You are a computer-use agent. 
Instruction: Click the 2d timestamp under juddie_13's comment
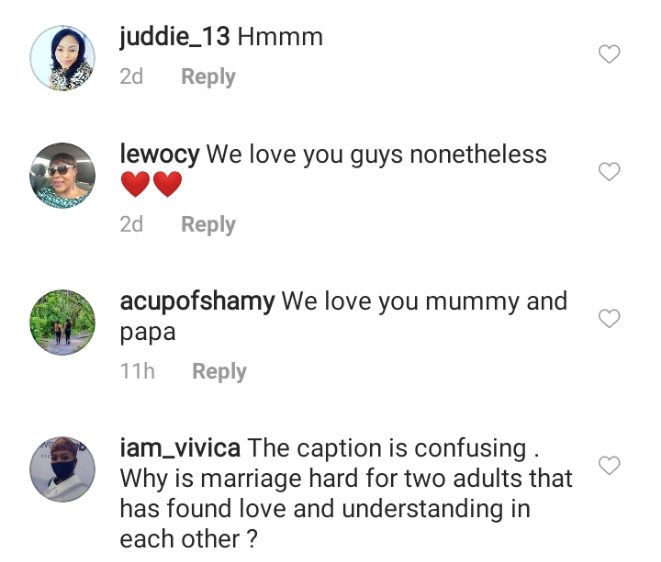click(x=131, y=77)
